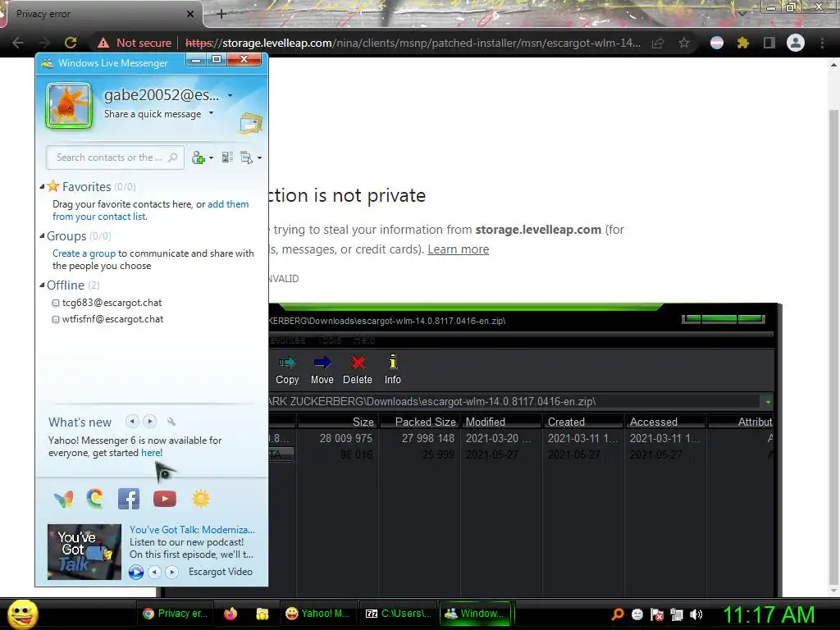Click the What's new options wrench icon

(x=171, y=422)
